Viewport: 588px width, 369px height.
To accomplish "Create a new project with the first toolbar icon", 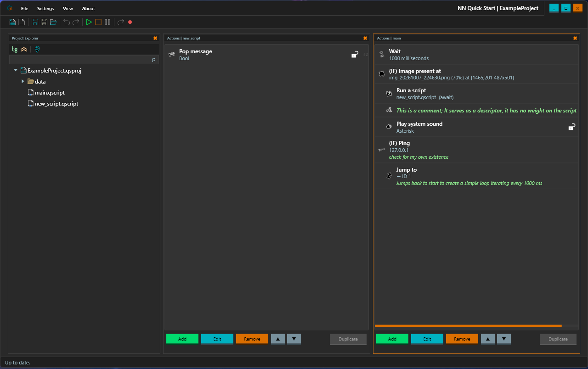I will [x=13, y=22].
